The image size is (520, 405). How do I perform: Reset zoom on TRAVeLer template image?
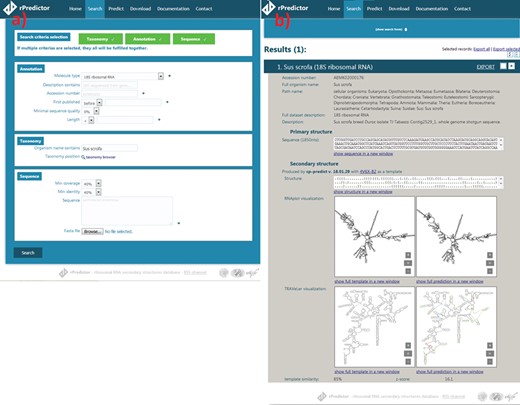(408, 353)
